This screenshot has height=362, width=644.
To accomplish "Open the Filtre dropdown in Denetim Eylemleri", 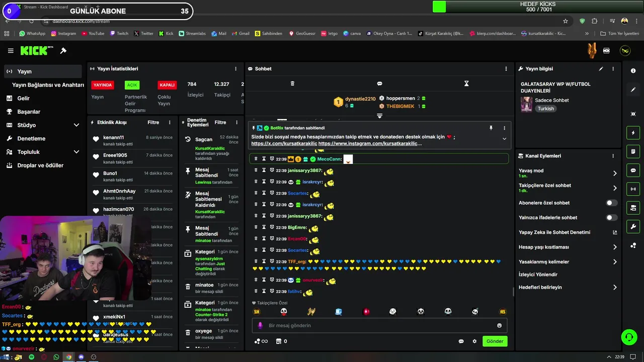I will [220, 122].
